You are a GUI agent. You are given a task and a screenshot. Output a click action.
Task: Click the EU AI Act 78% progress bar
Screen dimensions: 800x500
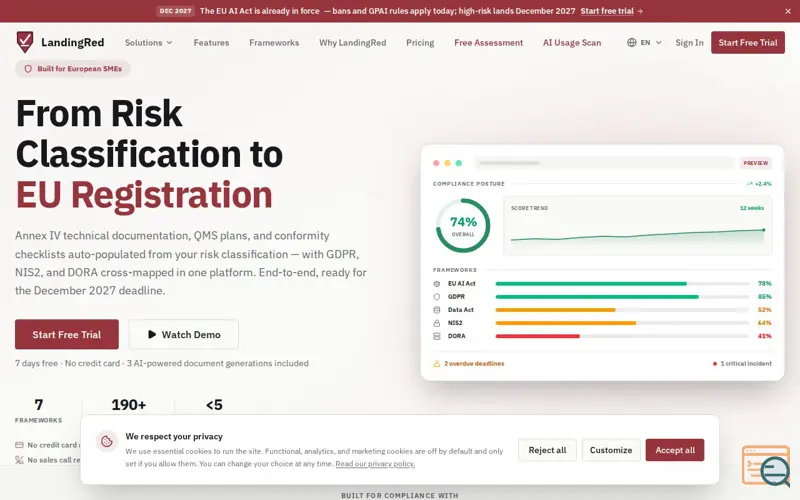[x=622, y=284]
